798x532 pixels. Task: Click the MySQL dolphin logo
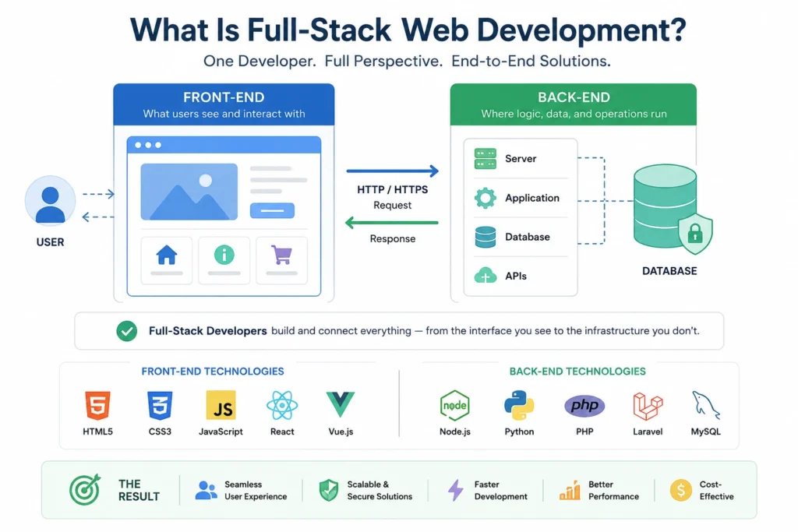point(706,405)
